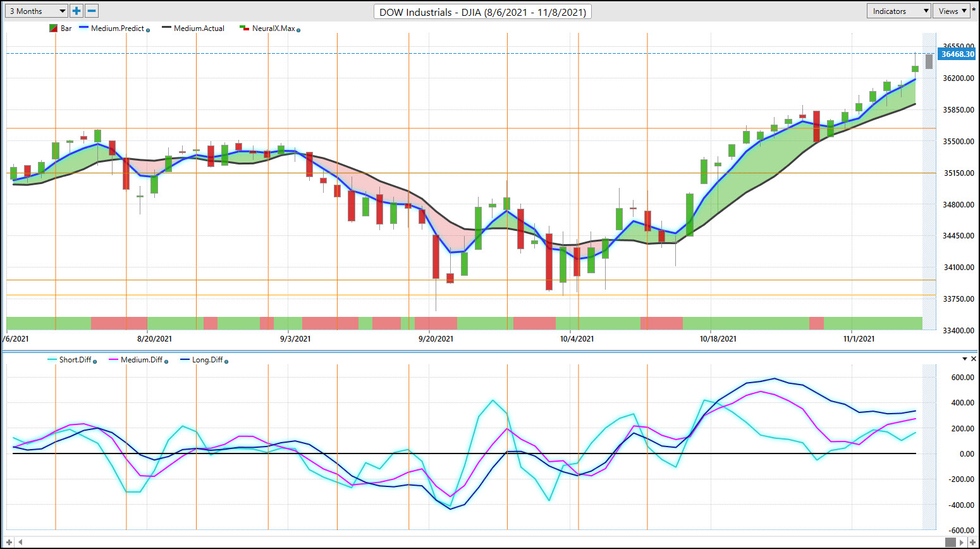This screenshot has height=549, width=980.
Task: Click the plus icon at scrollbar right end
Action: coord(972,542)
